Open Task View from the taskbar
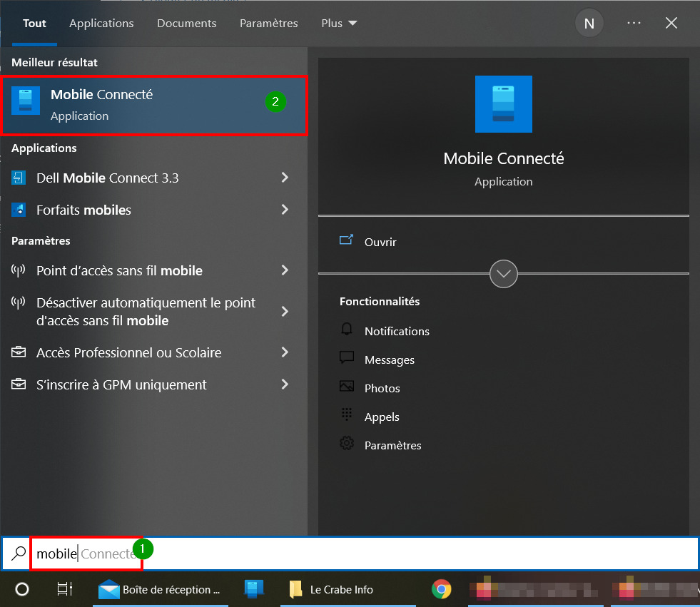Viewport: 700px width, 607px height. click(x=65, y=589)
